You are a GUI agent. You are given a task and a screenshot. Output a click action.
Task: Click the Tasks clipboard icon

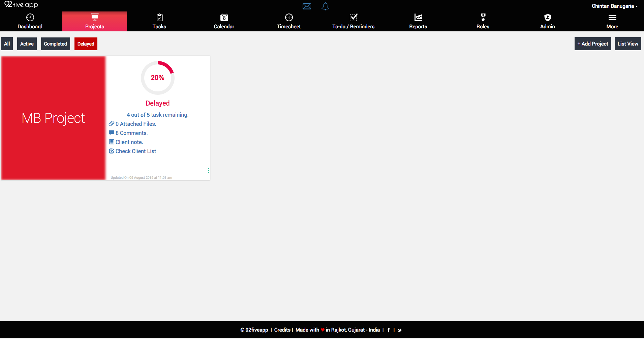[159, 17]
